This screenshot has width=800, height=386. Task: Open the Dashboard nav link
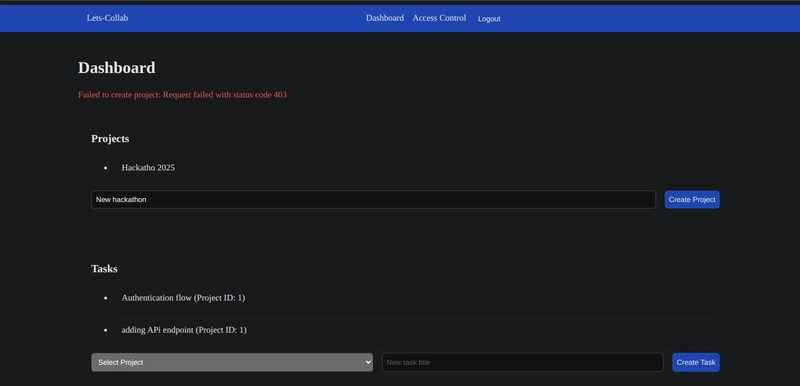pyautogui.click(x=385, y=18)
